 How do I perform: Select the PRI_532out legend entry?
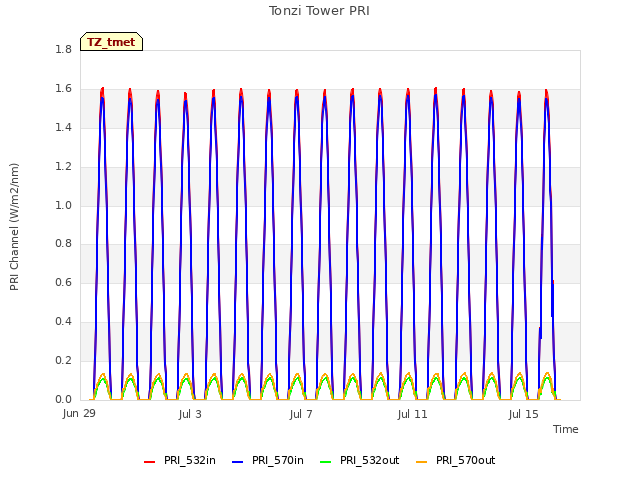[360, 460]
